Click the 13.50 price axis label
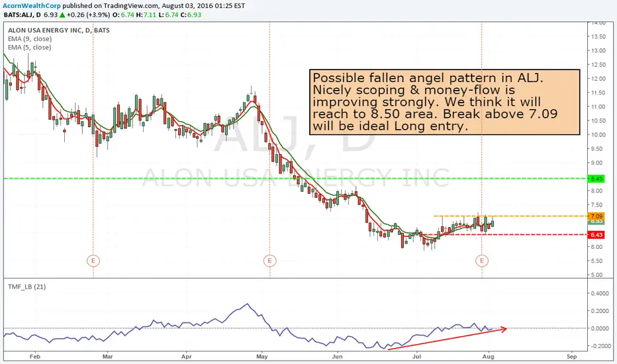This screenshot has height=364, width=617. (598, 36)
